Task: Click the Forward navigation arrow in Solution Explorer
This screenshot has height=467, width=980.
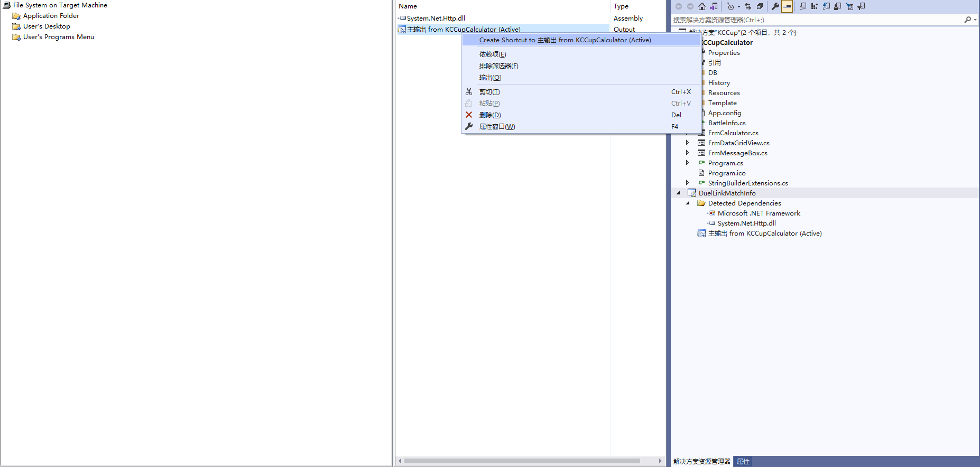Action: tap(690, 6)
